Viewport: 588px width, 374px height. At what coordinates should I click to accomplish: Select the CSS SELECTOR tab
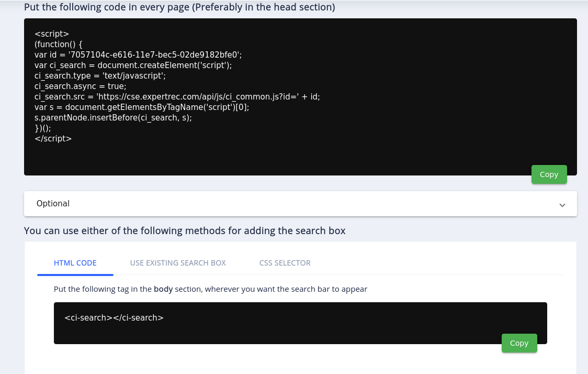[x=285, y=263]
